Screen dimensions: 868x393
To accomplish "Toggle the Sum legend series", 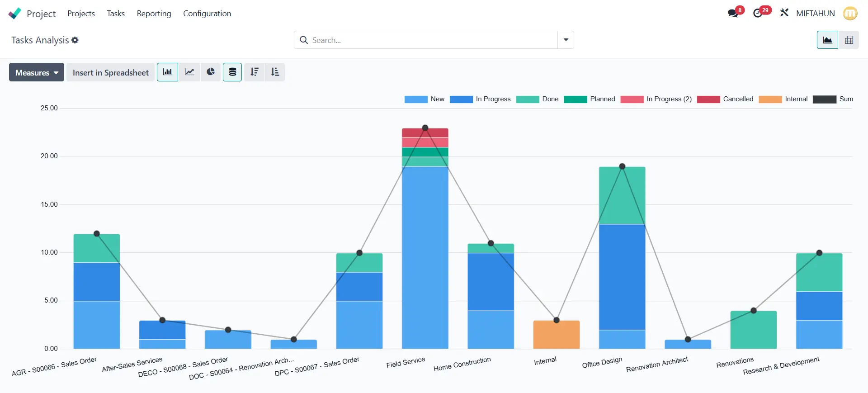I will (x=833, y=99).
